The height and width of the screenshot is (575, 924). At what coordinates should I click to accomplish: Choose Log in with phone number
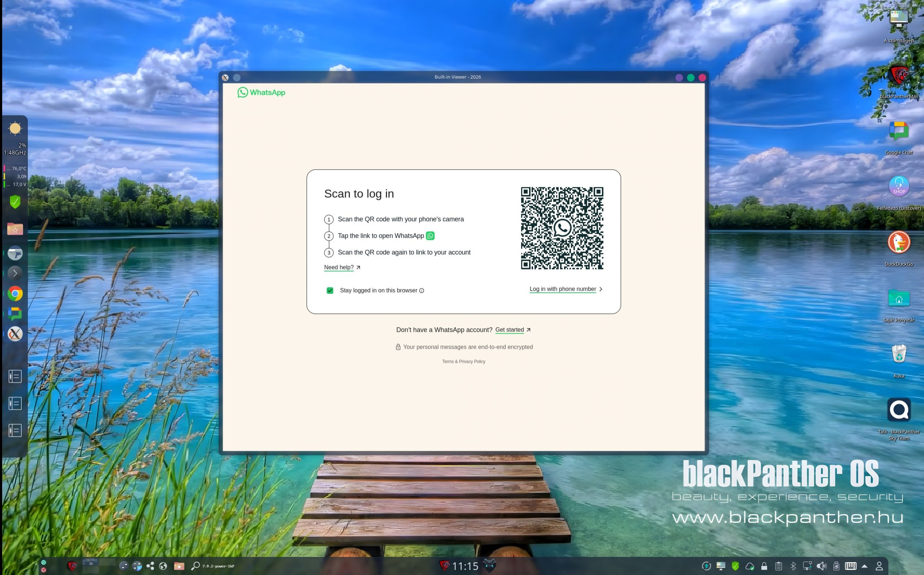coord(563,289)
